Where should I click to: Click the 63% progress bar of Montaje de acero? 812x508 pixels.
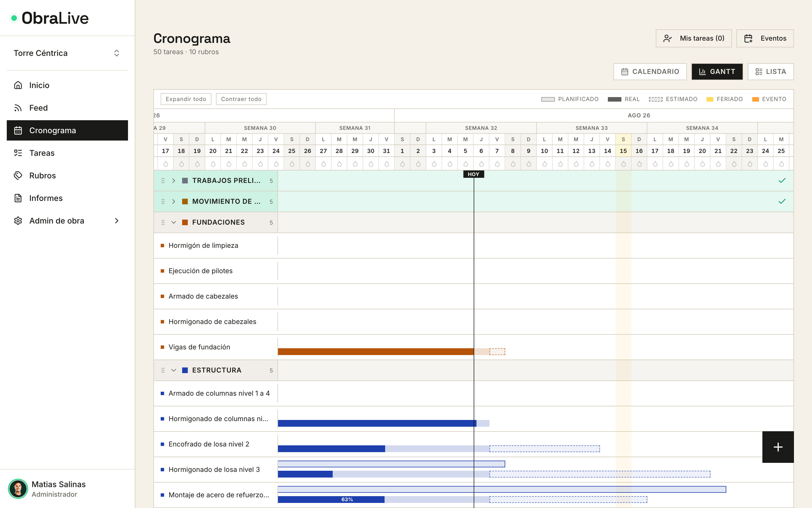click(x=331, y=500)
